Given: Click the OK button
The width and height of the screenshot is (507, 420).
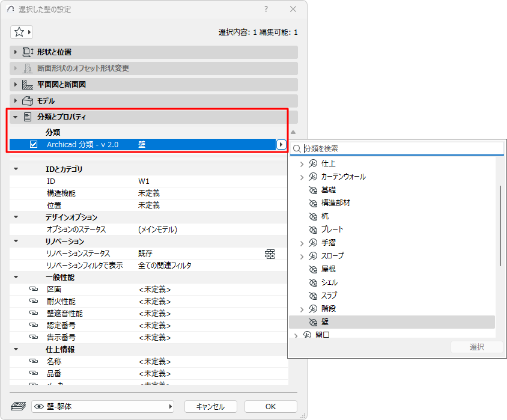Looking at the screenshot, I should pyautogui.click(x=271, y=406).
